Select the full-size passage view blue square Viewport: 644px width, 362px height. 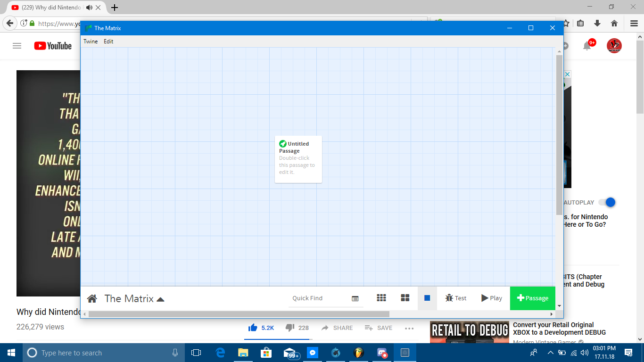(x=427, y=298)
